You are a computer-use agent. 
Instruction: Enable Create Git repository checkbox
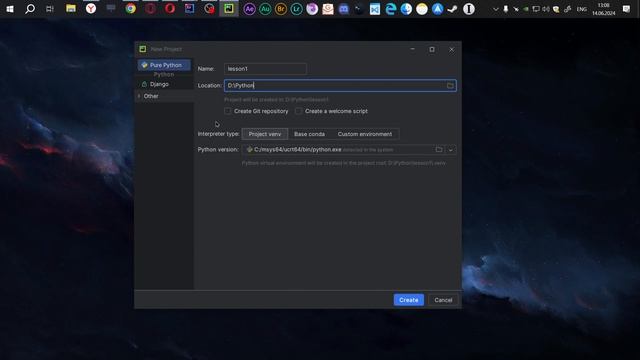point(228,111)
